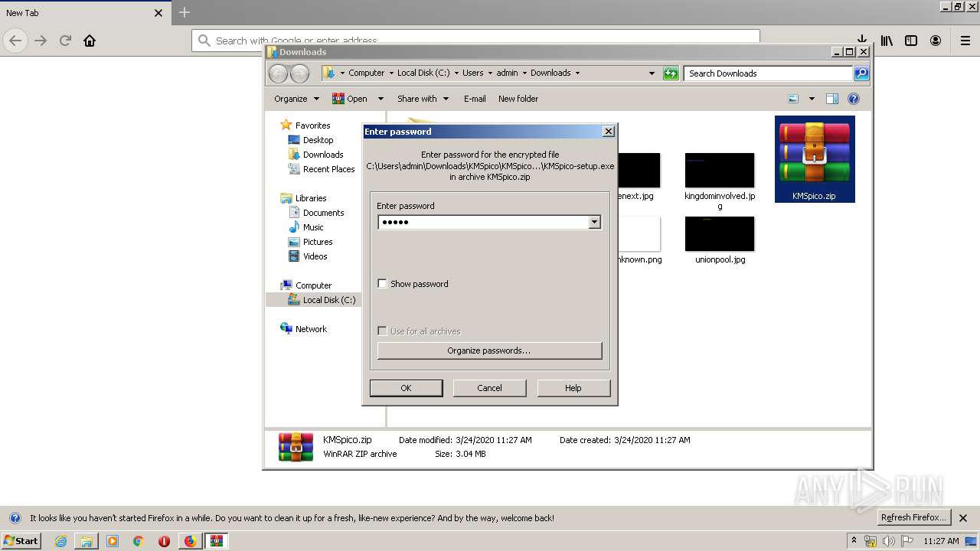Click the Enter password field
Image resolution: width=980 pixels, height=551 pixels.
coord(482,222)
